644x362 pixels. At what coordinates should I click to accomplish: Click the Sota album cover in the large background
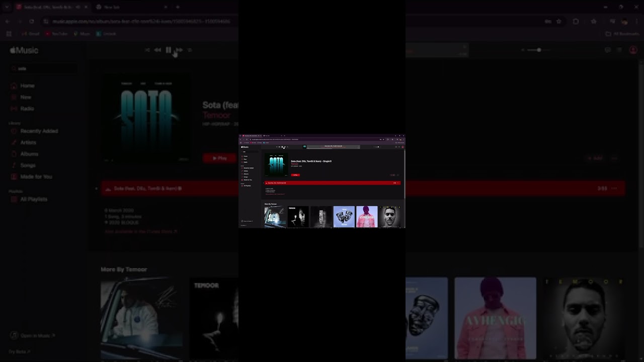(x=146, y=119)
